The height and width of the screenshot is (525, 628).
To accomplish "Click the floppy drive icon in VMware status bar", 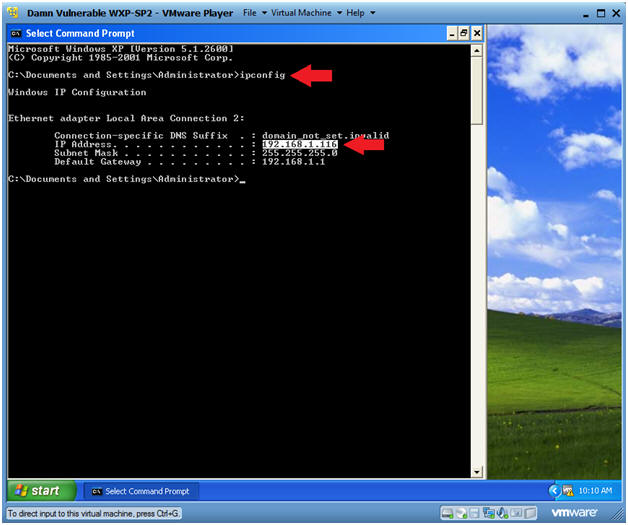I will click(x=475, y=513).
